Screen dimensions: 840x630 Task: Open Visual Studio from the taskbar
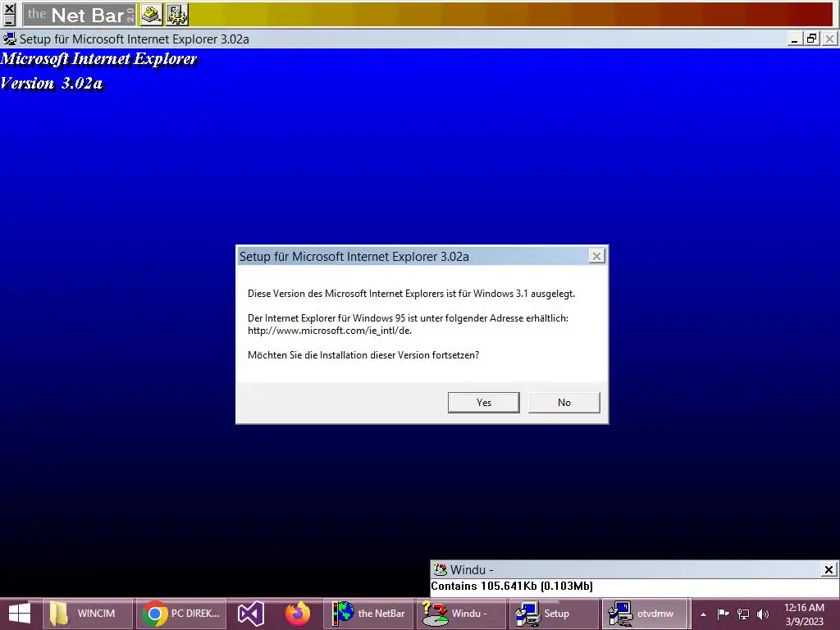(251, 614)
